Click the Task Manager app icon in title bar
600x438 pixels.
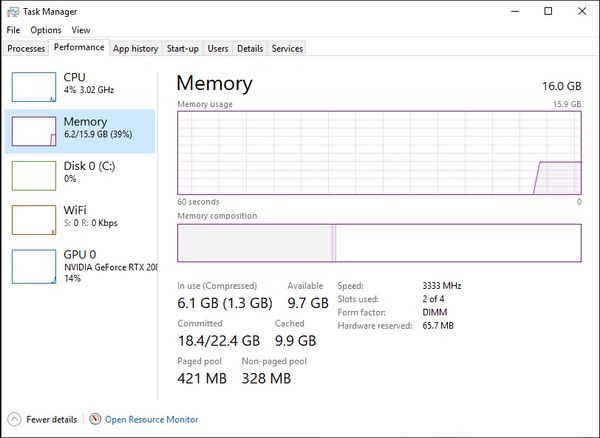tap(13, 12)
